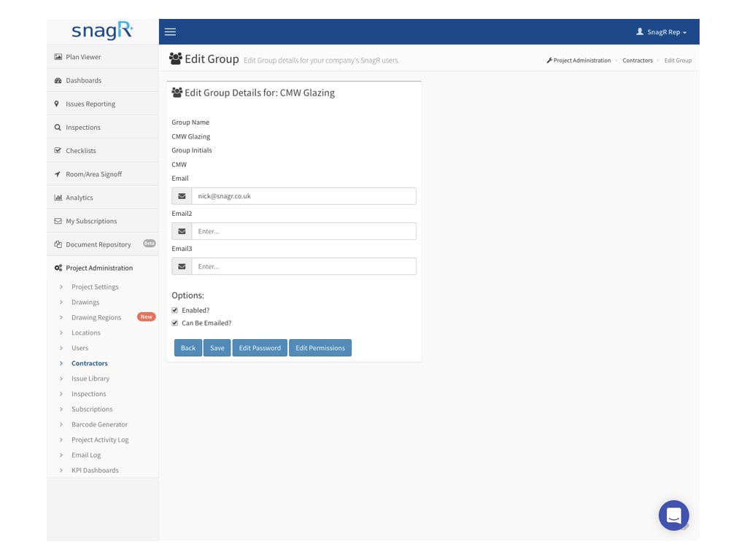This screenshot has height=560, width=747.
Task: Open Room/Area Signoff menu item
Action: [x=102, y=174]
